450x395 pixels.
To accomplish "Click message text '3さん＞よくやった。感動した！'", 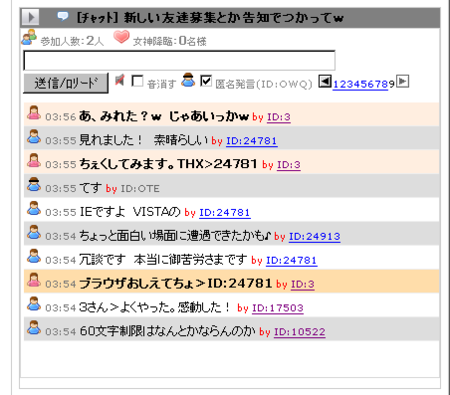I will 155,307.
